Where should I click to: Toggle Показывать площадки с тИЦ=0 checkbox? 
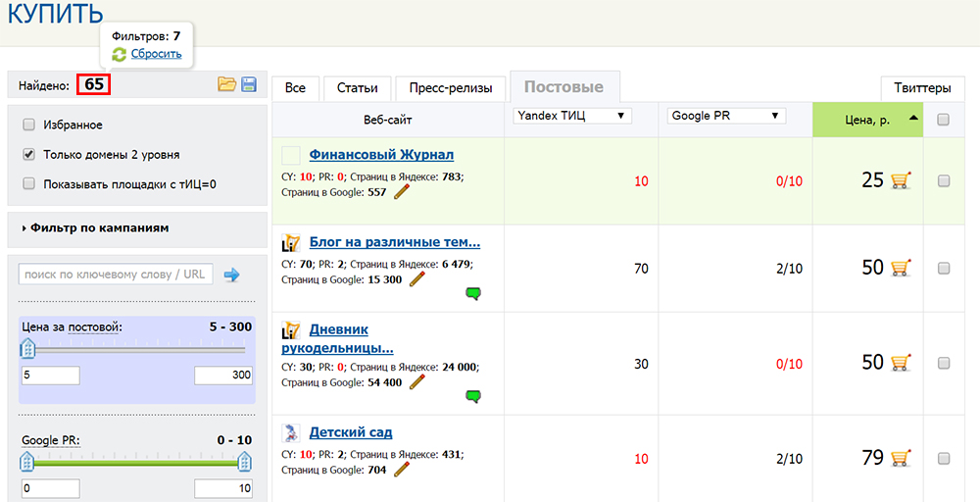[29, 183]
